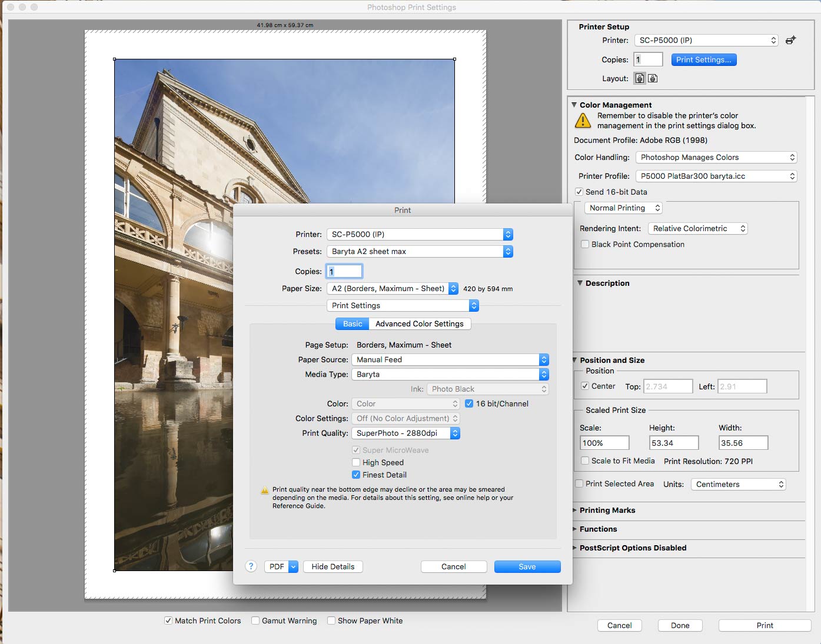Enable Gamut Warning checkbox
This screenshot has width=821, height=644.
255,620
